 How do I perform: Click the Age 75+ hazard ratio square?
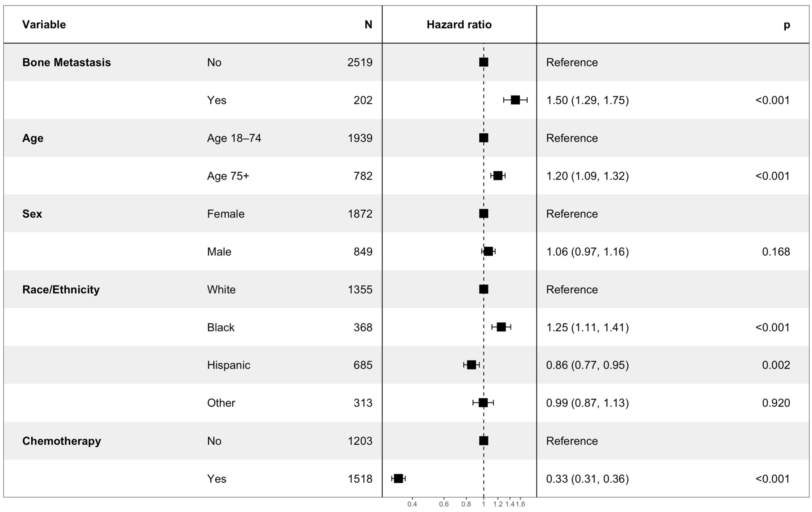pyautogui.click(x=498, y=175)
